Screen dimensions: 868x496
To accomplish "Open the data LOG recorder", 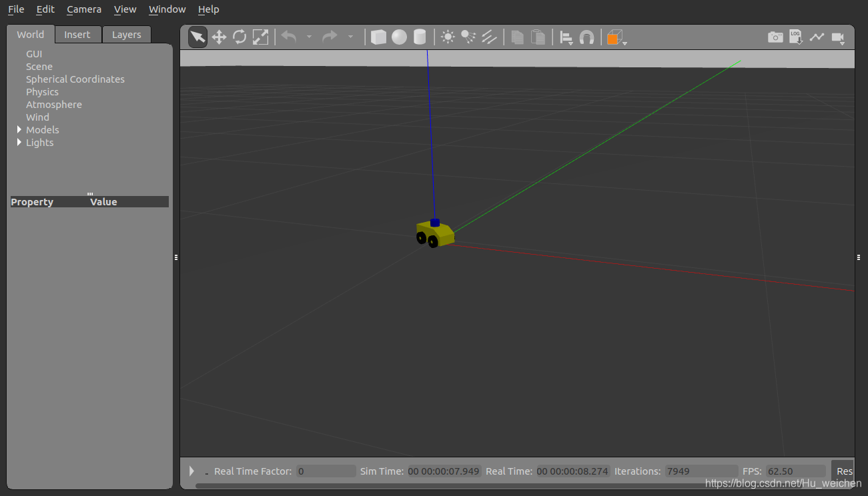I will point(796,37).
